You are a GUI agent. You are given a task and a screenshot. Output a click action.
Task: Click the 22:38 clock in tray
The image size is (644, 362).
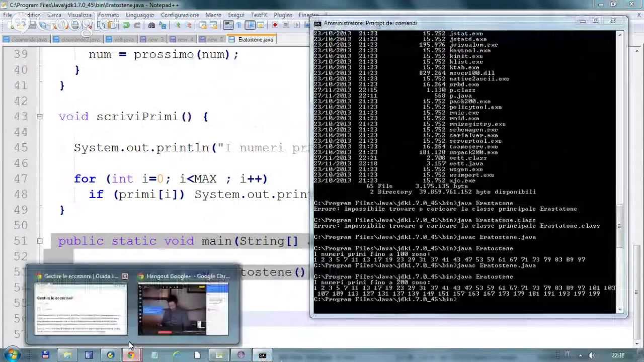coord(618,355)
